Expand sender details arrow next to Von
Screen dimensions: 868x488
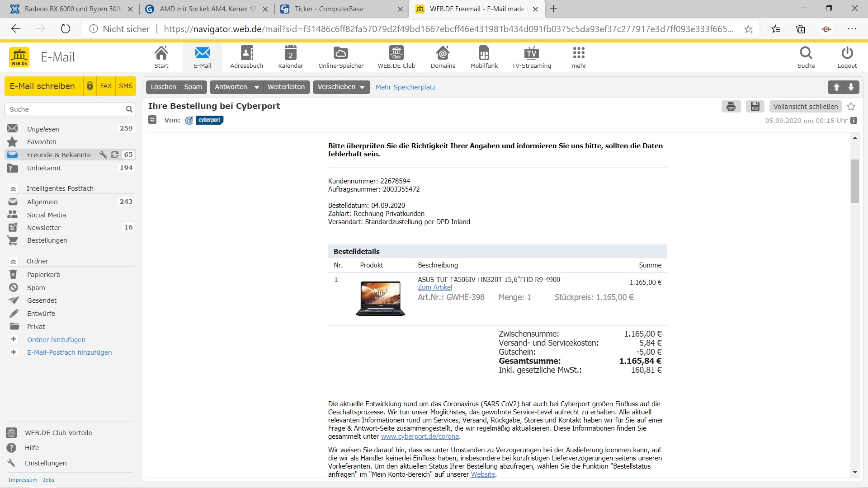point(152,120)
